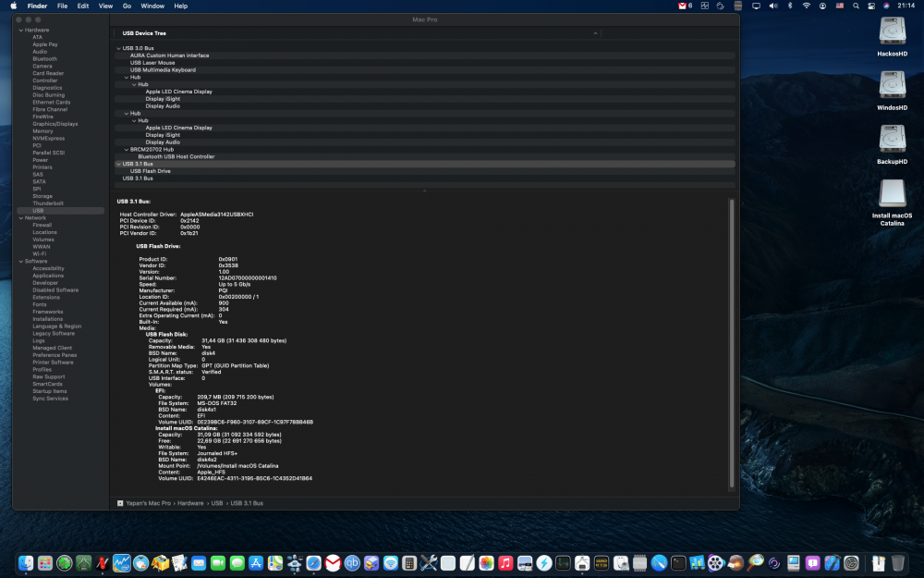Select Extensions under Software
This screenshot has width=924, height=578.
pos(46,297)
